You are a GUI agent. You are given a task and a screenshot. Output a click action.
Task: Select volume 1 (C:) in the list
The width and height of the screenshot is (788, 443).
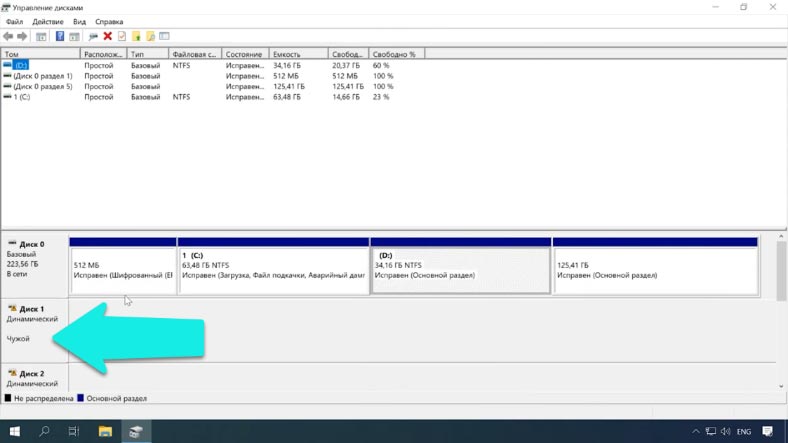point(22,97)
